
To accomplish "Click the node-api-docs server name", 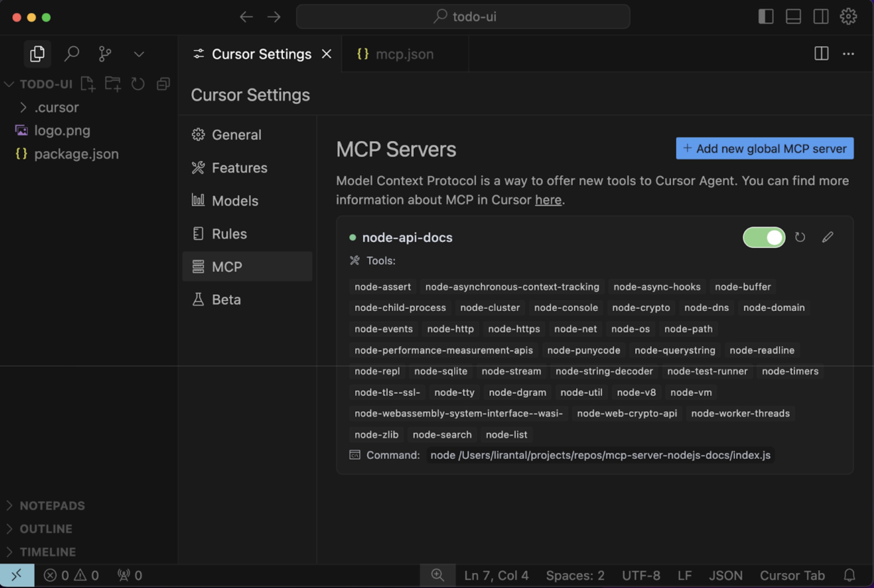I will (407, 238).
